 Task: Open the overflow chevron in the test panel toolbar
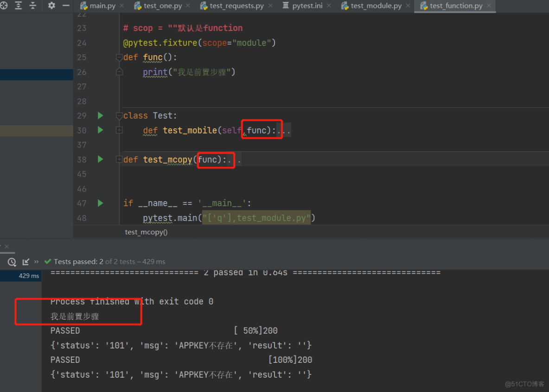[36, 261]
